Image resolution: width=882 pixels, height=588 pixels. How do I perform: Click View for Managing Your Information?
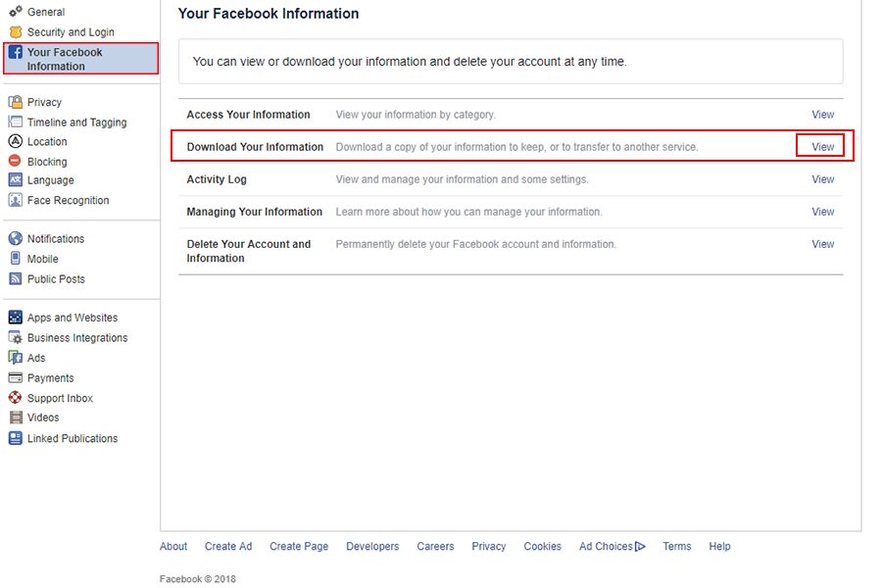coord(822,212)
